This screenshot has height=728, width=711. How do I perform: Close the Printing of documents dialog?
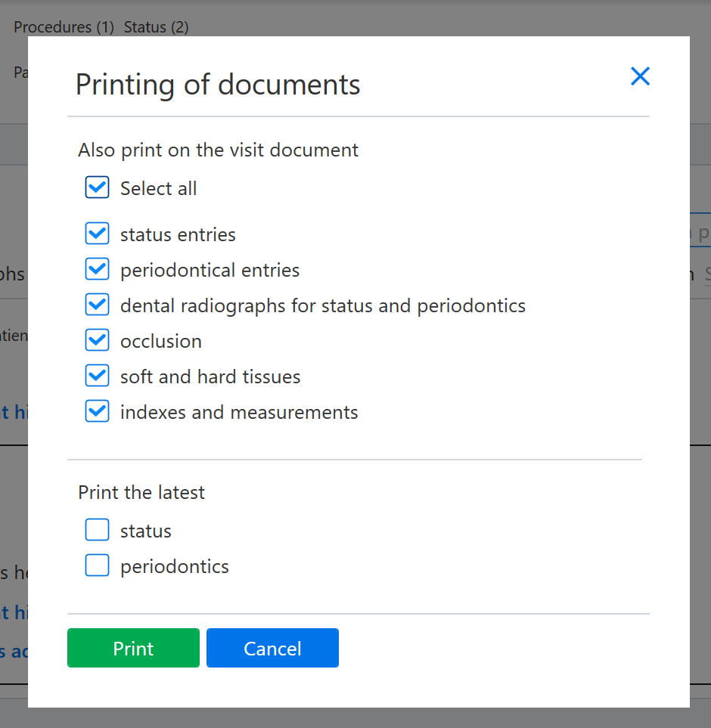[x=640, y=76]
